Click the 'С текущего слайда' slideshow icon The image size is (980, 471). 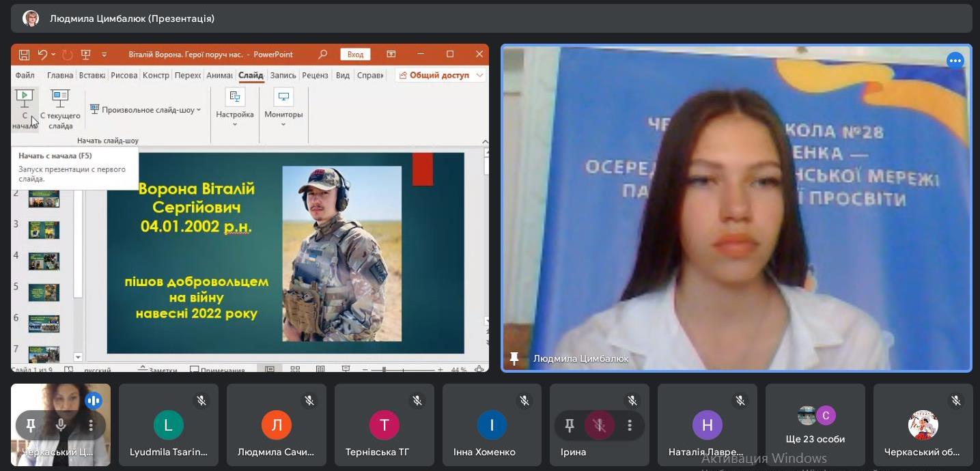click(60, 99)
